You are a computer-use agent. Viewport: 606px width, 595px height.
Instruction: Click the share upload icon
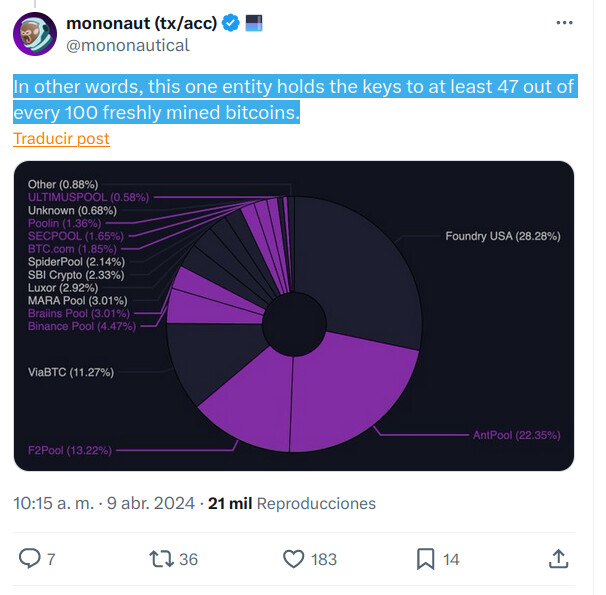[x=556, y=558]
